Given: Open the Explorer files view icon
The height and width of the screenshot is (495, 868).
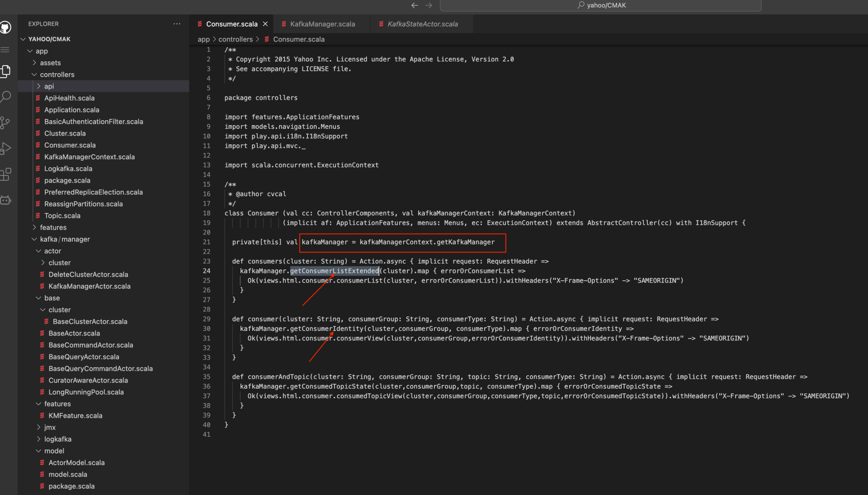Looking at the screenshot, I should (5, 71).
